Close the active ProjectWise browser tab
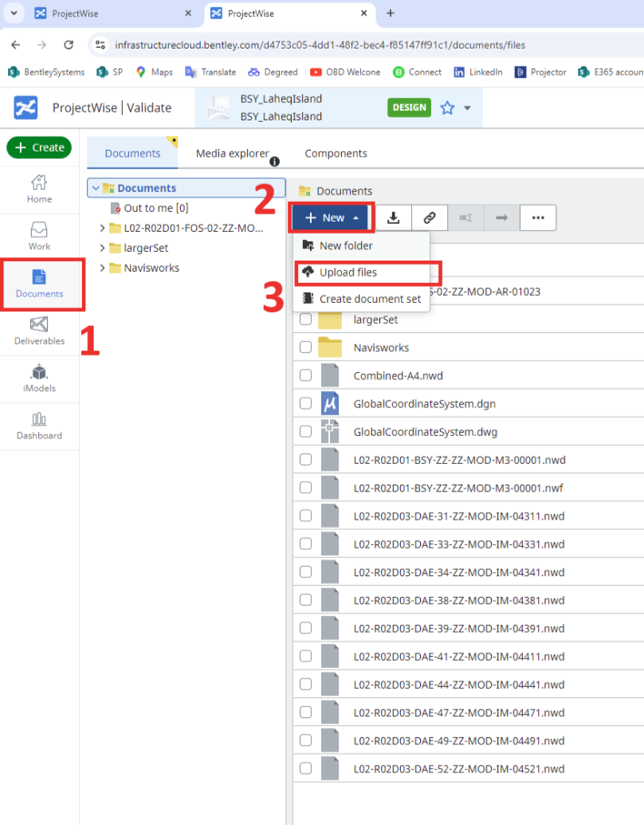 click(x=363, y=14)
